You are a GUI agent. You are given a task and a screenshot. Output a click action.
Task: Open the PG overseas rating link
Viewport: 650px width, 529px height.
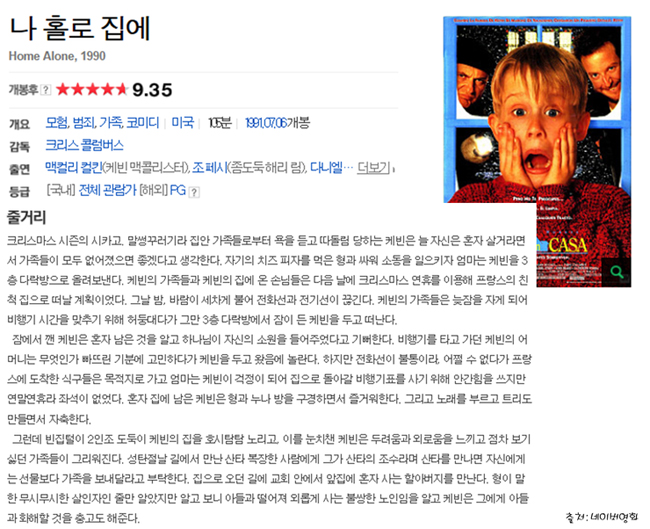point(177,190)
